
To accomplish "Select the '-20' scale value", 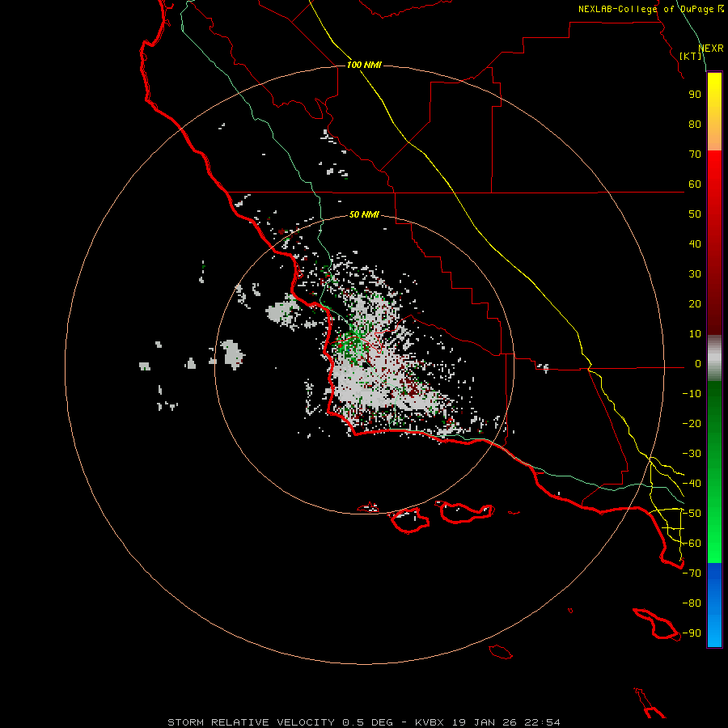I will pos(692,424).
